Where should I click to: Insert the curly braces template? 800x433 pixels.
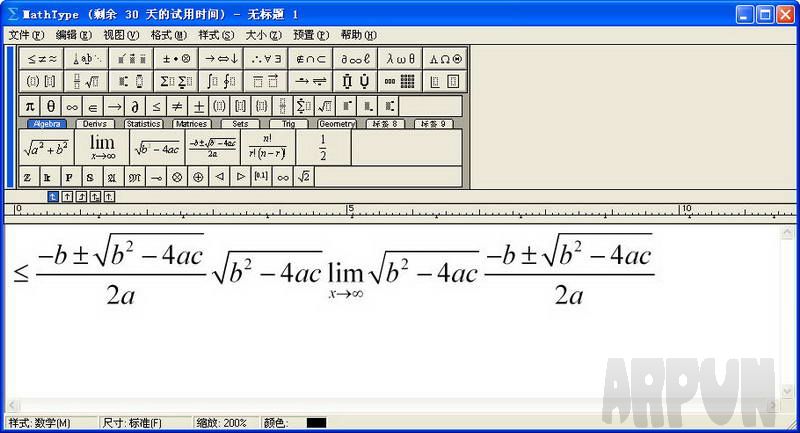click(x=261, y=106)
